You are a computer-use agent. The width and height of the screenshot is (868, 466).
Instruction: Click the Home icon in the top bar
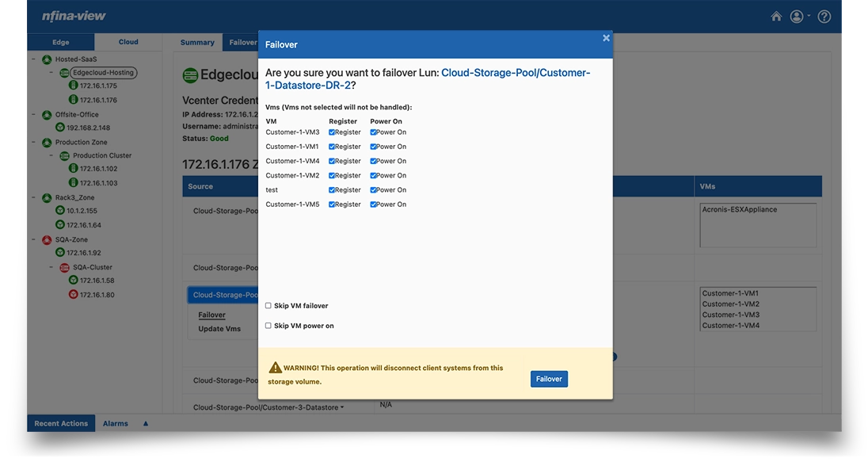tap(776, 16)
